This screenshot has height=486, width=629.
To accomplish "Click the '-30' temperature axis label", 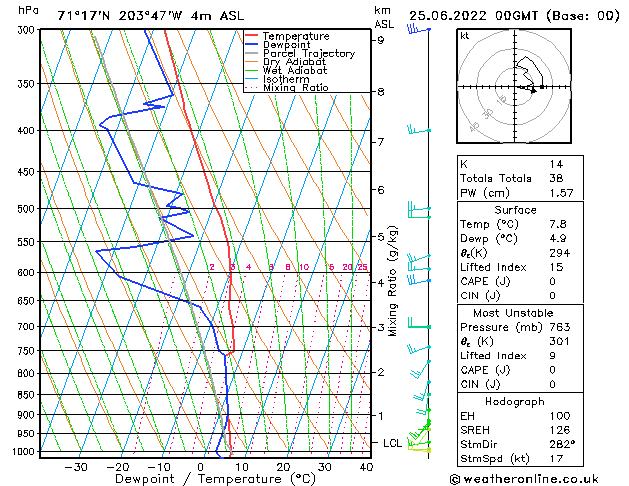I will pyautogui.click(x=76, y=467).
